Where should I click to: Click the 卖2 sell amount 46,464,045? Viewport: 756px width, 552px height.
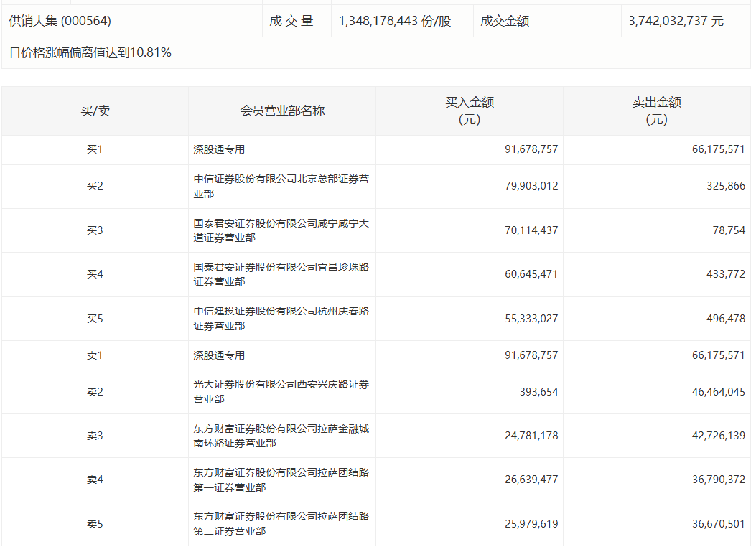point(719,392)
